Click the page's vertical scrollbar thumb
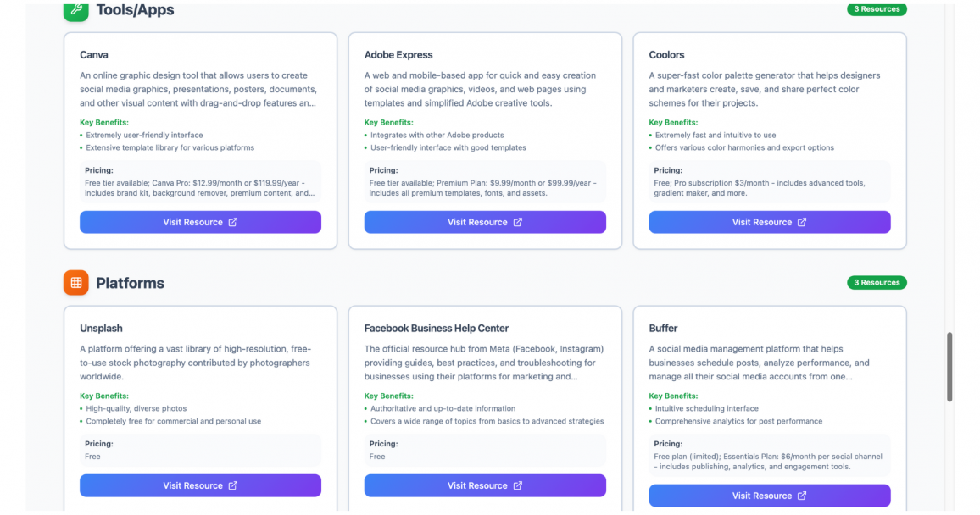Screen dimensions: 980x515 click(949, 367)
